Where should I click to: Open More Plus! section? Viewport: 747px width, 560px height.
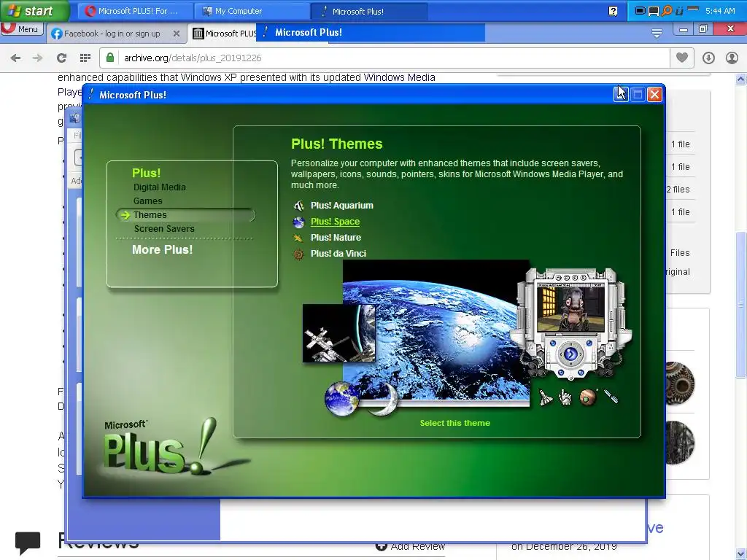(162, 249)
